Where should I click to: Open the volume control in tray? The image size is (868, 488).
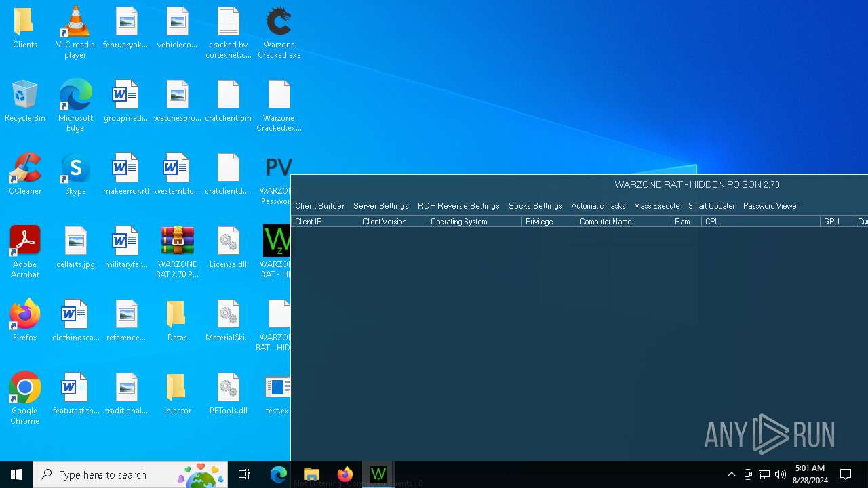(x=780, y=474)
